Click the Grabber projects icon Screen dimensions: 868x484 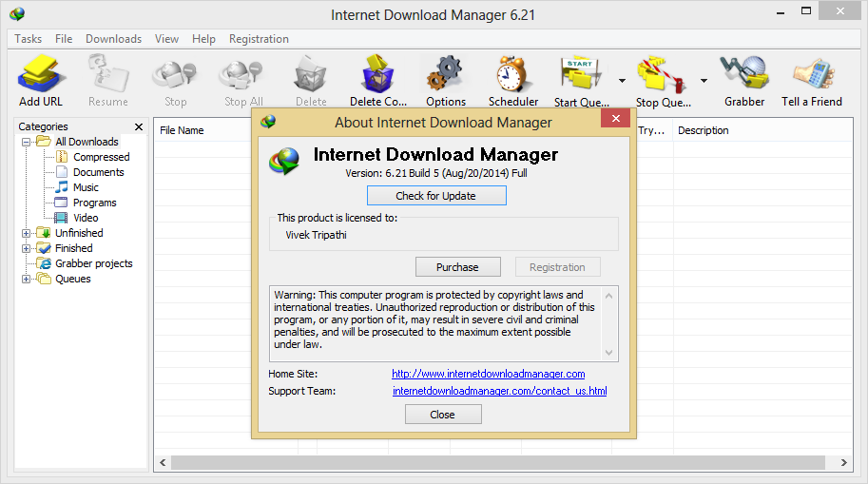[44, 263]
